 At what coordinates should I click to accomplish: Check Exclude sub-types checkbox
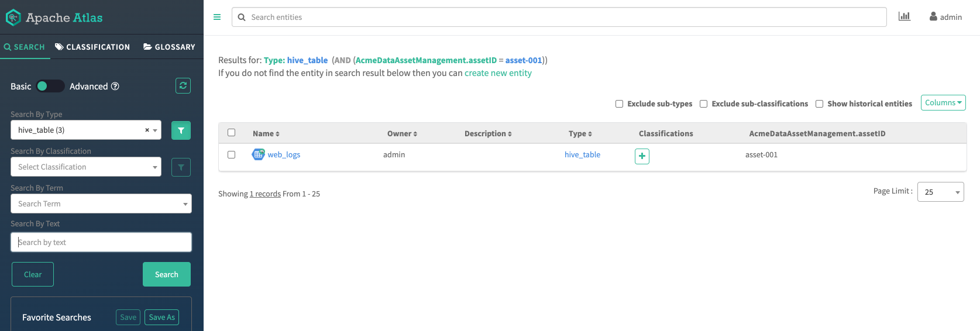coord(619,104)
